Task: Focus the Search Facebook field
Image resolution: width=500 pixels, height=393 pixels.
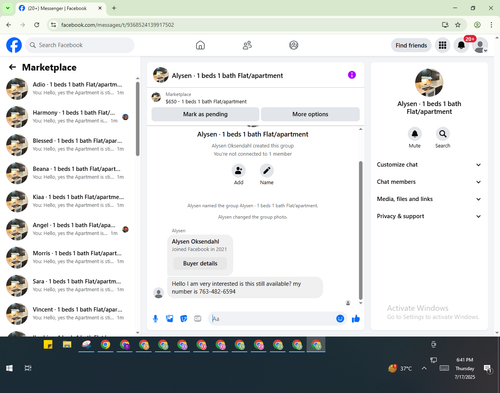Action: point(80,45)
